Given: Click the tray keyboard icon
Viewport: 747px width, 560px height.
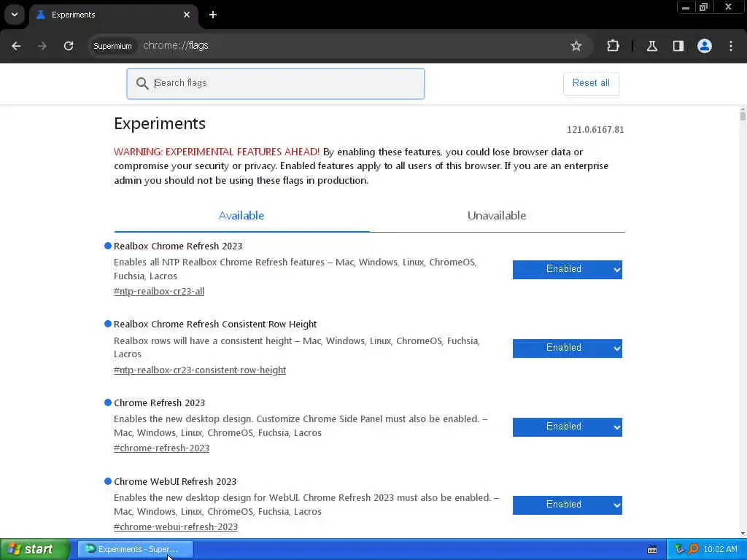Looking at the screenshot, I should (652, 550).
